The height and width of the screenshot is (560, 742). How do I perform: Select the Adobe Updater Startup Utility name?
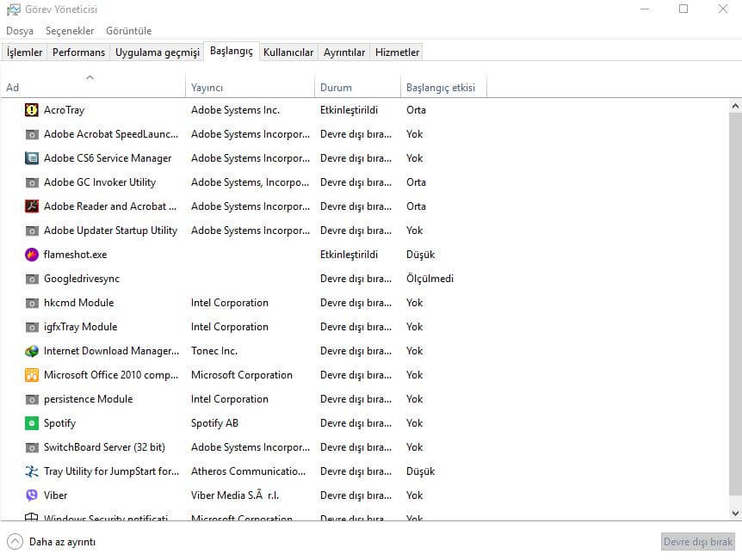(111, 231)
